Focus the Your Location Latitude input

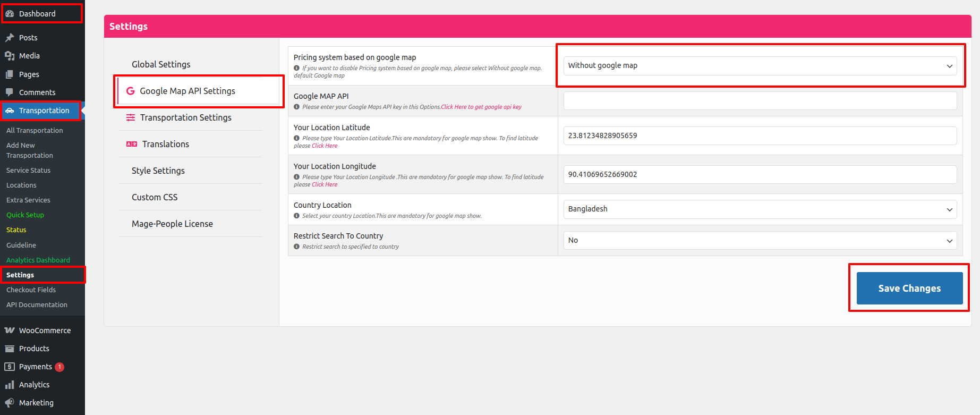click(x=760, y=136)
